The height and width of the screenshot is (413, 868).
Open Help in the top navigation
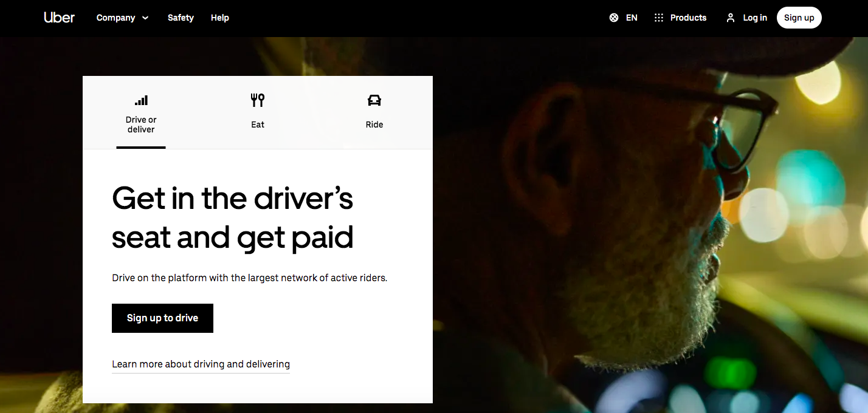[220, 18]
